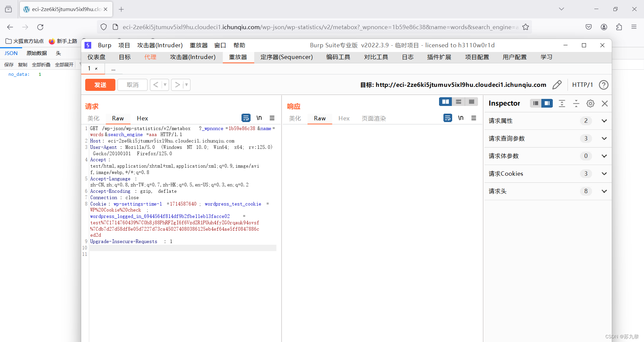Click HTTP/1 protocol selector
Viewport: 644px width, 342px height.
[583, 85]
